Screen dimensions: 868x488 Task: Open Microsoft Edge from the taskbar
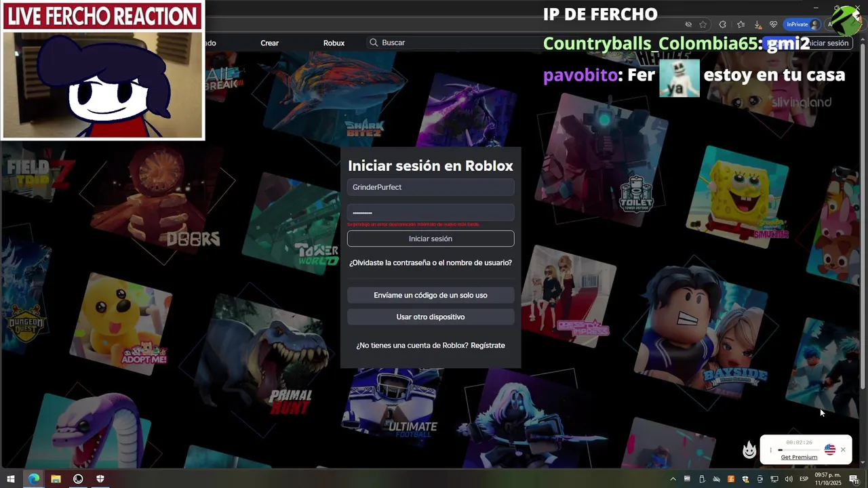33,479
